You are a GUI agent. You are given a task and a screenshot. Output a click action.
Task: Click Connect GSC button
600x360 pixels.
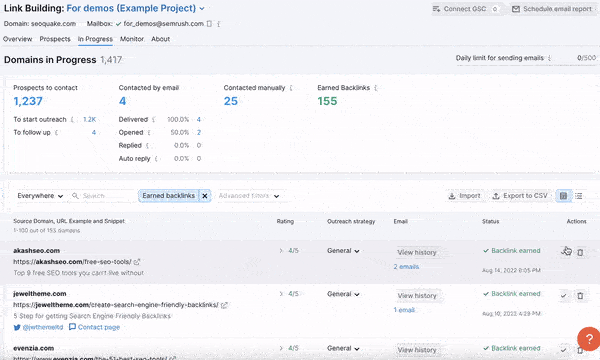click(466, 9)
